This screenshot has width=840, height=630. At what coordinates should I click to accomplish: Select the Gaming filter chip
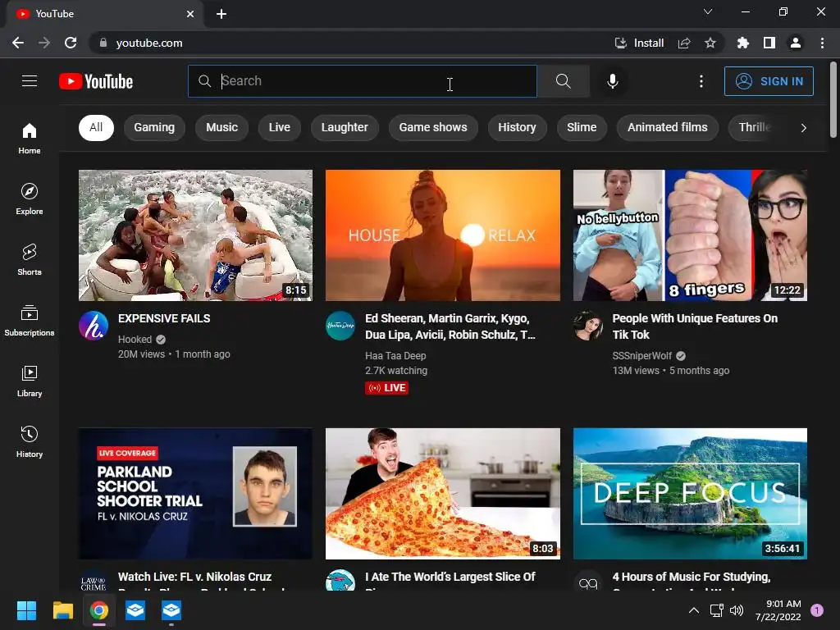pyautogui.click(x=154, y=127)
